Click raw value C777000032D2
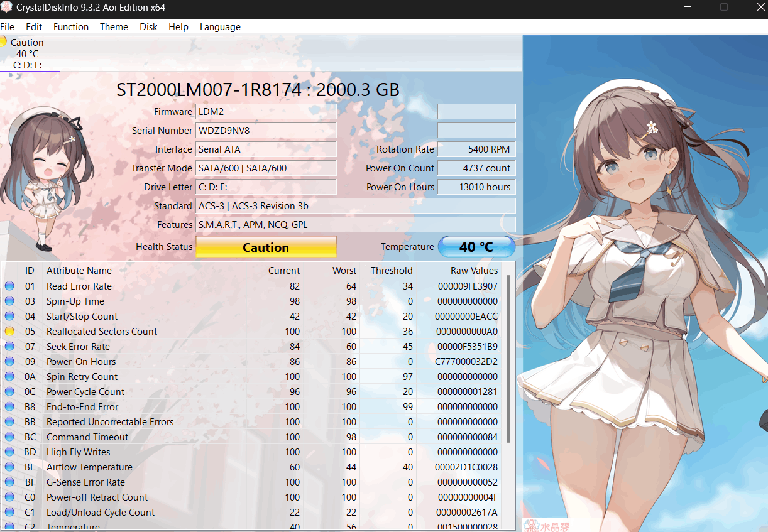Viewport: 768px width, 532px height. (466, 362)
